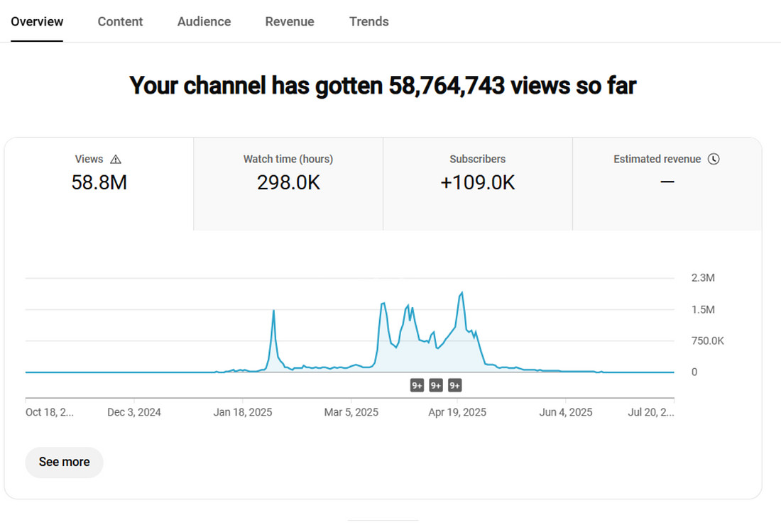The width and height of the screenshot is (781, 532).
Task: Show the Subscribers metric card
Action: [478, 184]
